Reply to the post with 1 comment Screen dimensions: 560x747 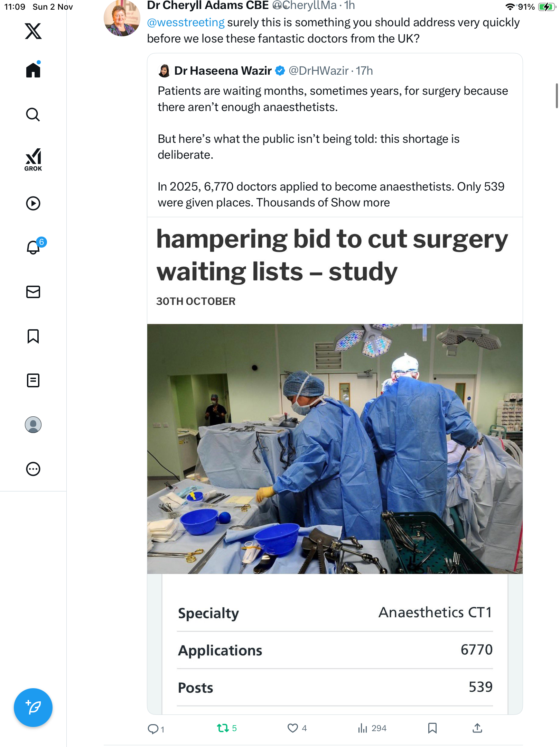pyautogui.click(x=156, y=729)
